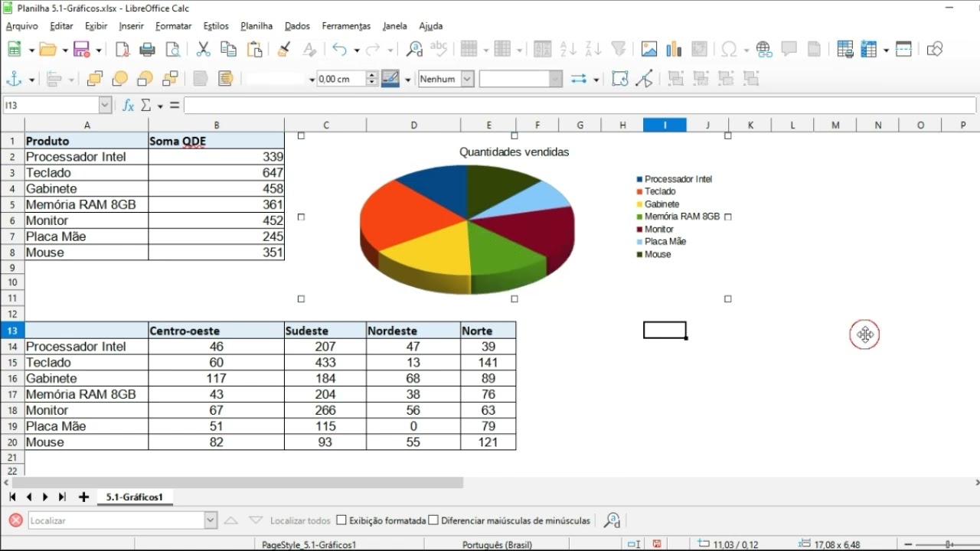Open Find and Replace icon
The height and width of the screenshot is (551, 980).
coord(414,49)
